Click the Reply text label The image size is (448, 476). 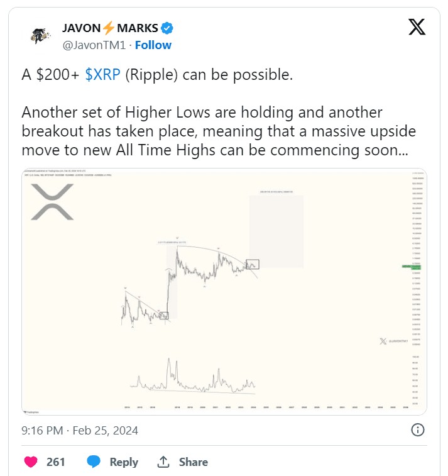pos(124,462)
